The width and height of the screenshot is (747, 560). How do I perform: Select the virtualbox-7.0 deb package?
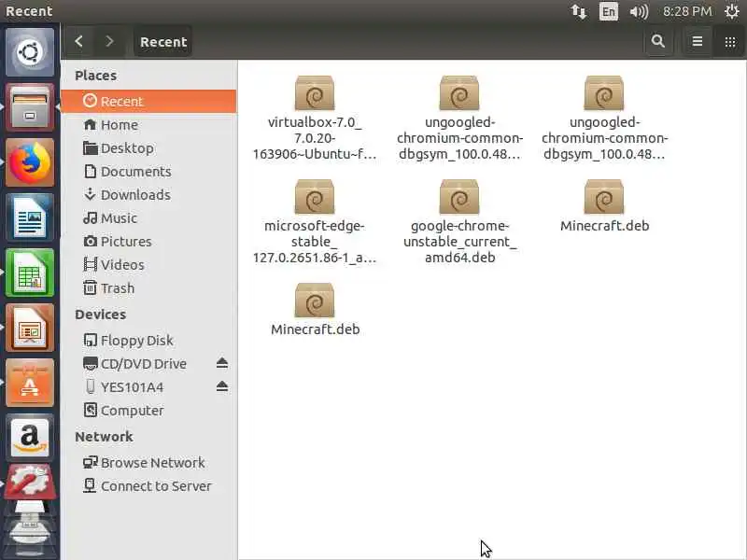(x=315, y=119)
